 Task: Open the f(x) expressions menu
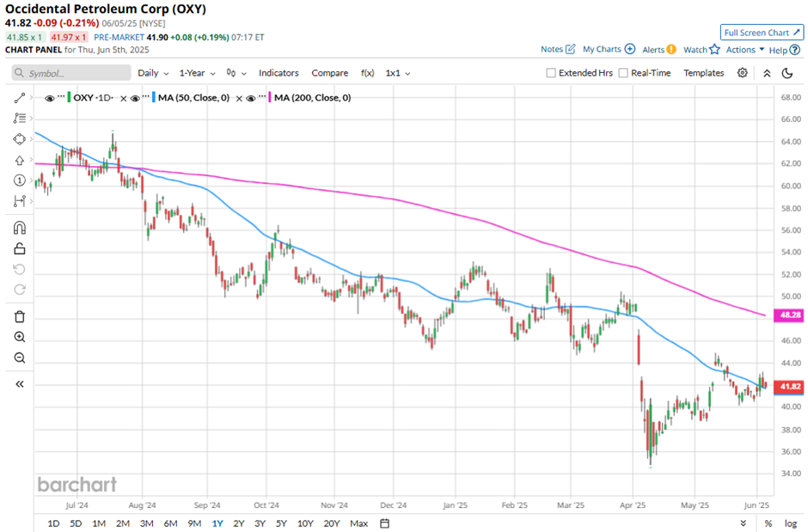pos(367,73)
